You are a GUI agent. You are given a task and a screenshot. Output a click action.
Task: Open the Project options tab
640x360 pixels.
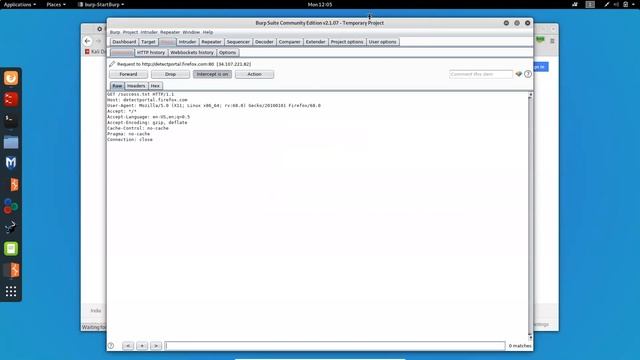(x=347, y=42)
